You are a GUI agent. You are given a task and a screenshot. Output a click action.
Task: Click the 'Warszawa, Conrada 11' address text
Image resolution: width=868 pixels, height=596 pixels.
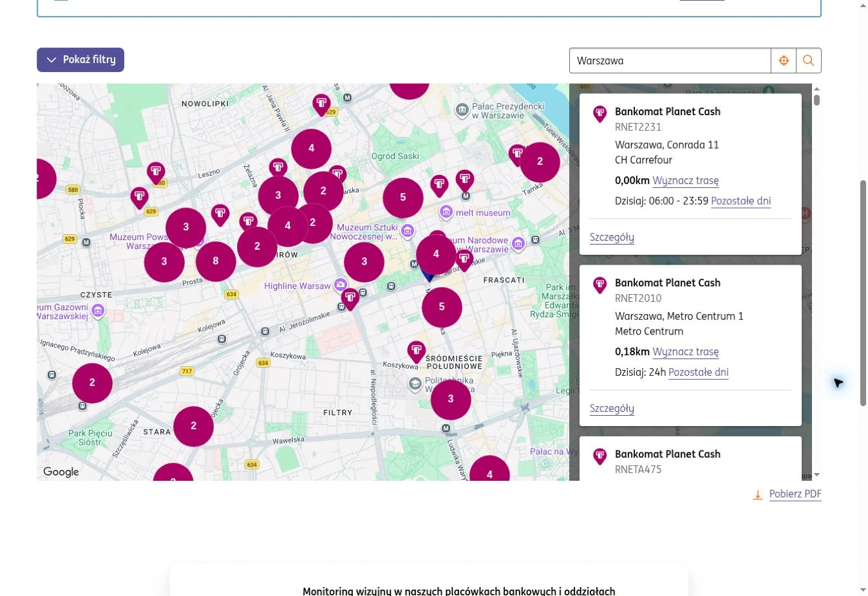coord(666,145)
